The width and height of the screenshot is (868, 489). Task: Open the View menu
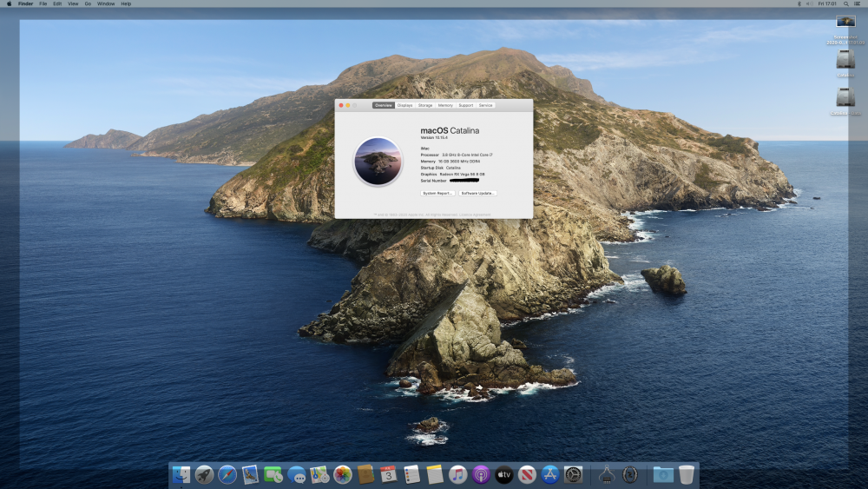73,3
